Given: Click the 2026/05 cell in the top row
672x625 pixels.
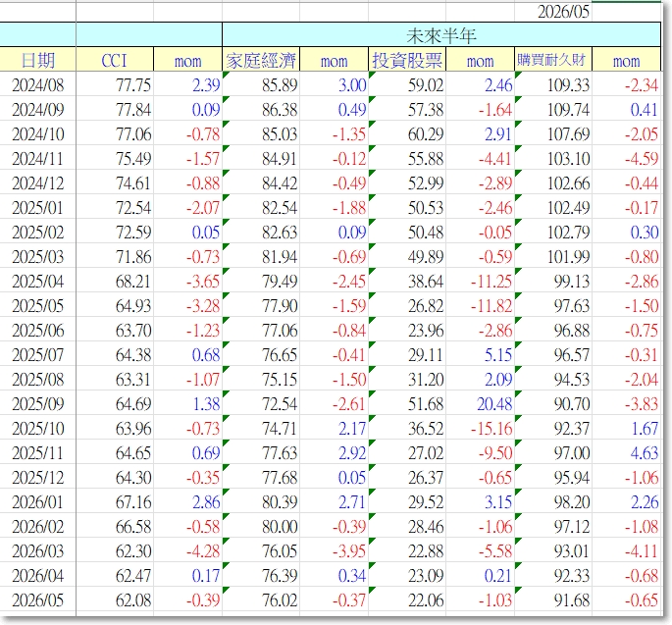Looking at the screenshot, I should coord(553,12).
